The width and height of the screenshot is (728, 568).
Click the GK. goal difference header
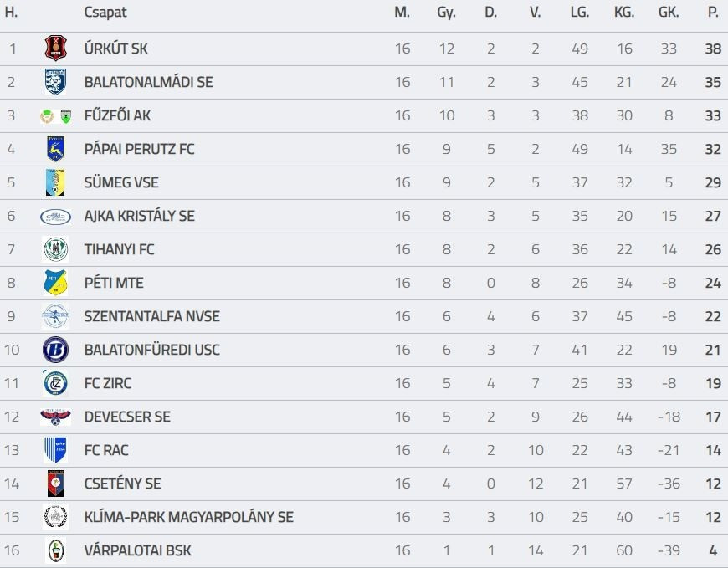point(669,13)
